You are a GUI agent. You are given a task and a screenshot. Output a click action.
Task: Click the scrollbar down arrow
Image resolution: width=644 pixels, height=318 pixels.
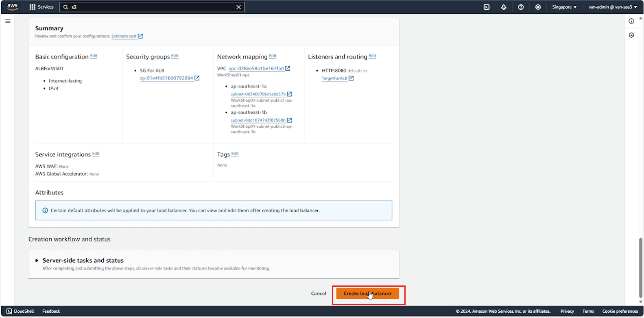641,302
